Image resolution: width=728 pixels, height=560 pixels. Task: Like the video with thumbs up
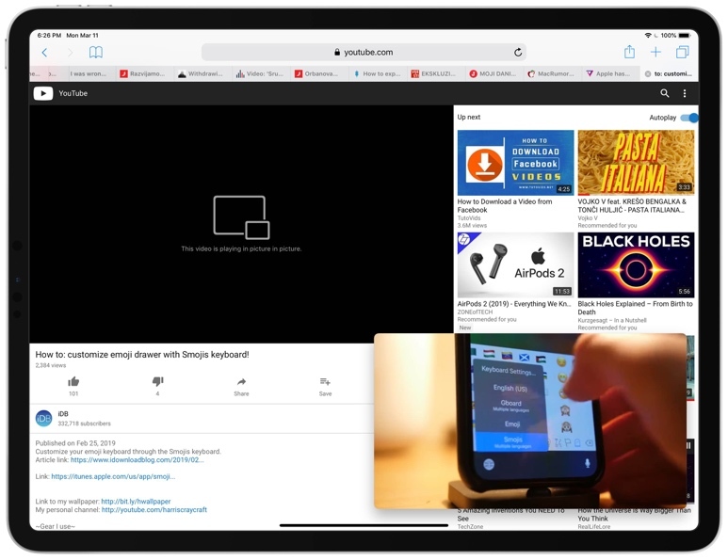pos(73,382)
